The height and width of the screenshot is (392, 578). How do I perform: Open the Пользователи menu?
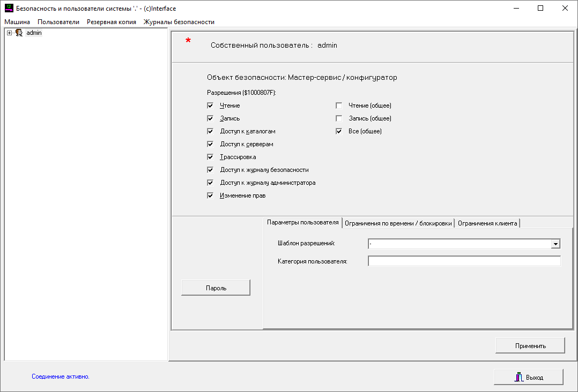[x=58, y=22]
